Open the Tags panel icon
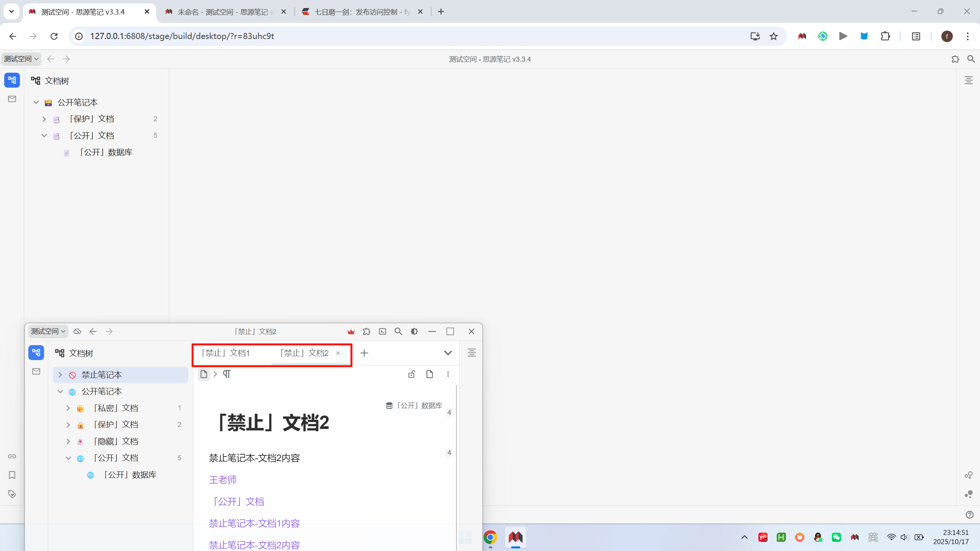 12,494
